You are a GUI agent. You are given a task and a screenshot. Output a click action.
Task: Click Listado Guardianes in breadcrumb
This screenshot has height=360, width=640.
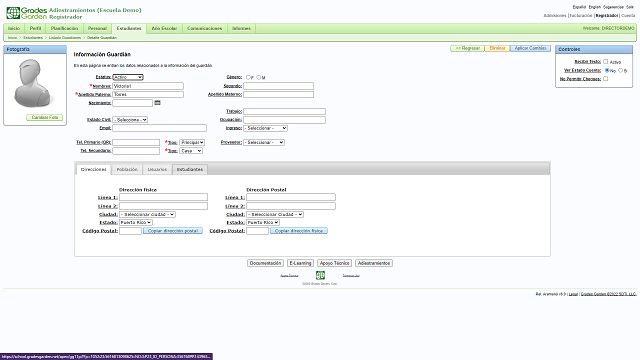(65, 38)
